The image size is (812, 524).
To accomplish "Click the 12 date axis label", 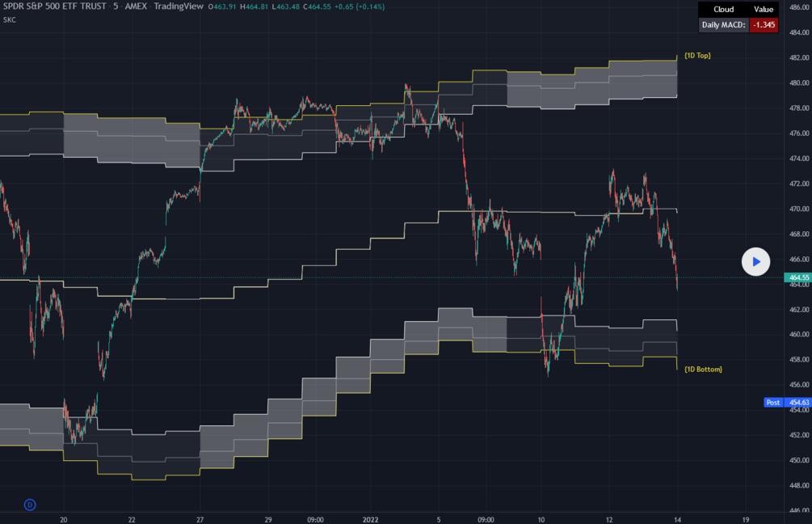I will [609, 519].
